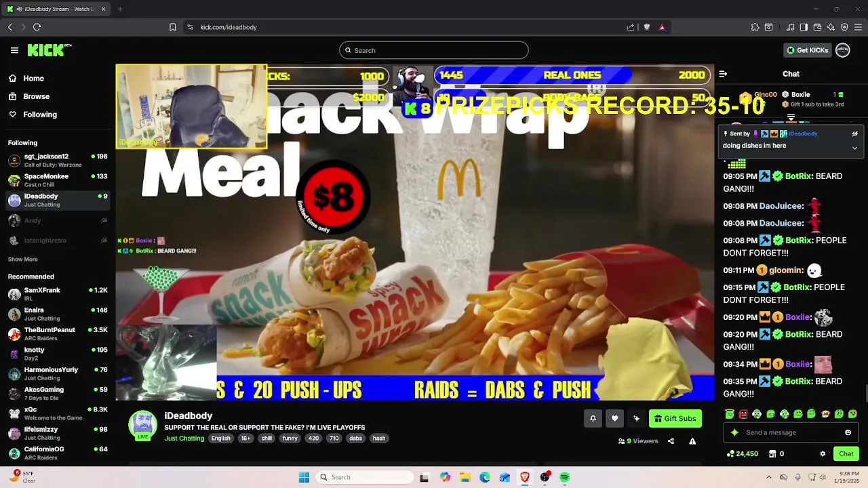Open the chat shop icon

[x=771, y=453]
